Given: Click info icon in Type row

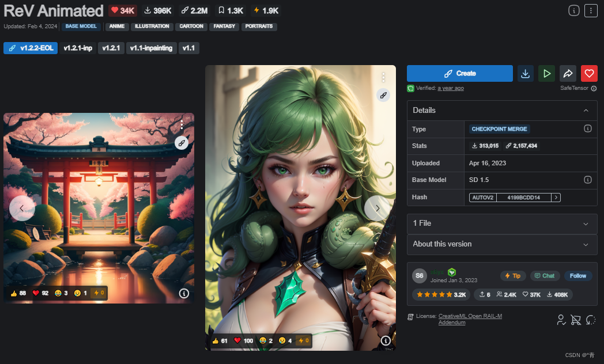Looking at the screenshot, I should (x=587, y=128).
